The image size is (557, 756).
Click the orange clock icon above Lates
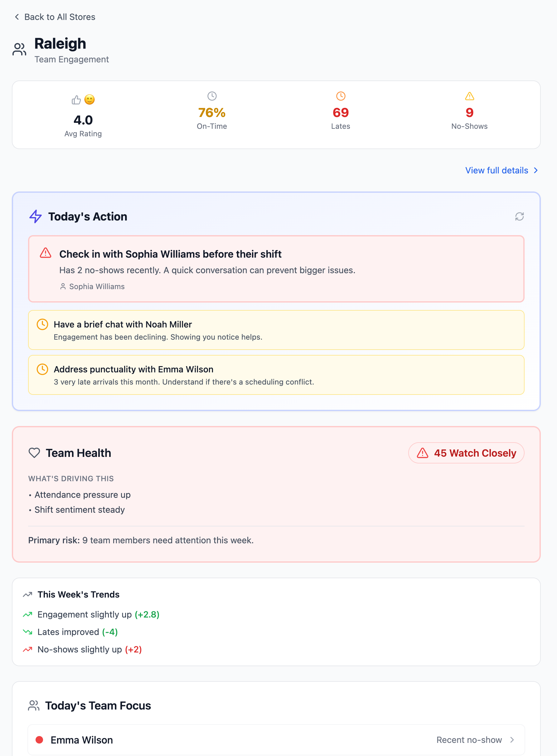coord(341,96)
